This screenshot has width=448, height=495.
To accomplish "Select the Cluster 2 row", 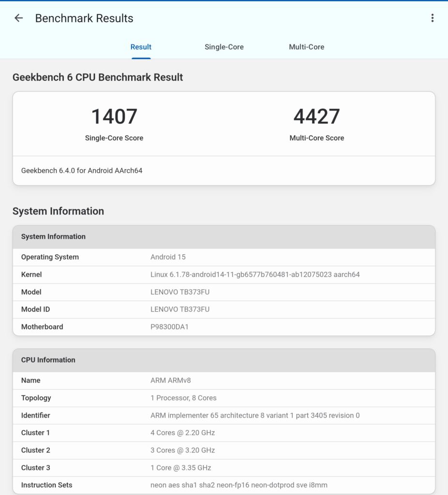I will click(224, 450).
